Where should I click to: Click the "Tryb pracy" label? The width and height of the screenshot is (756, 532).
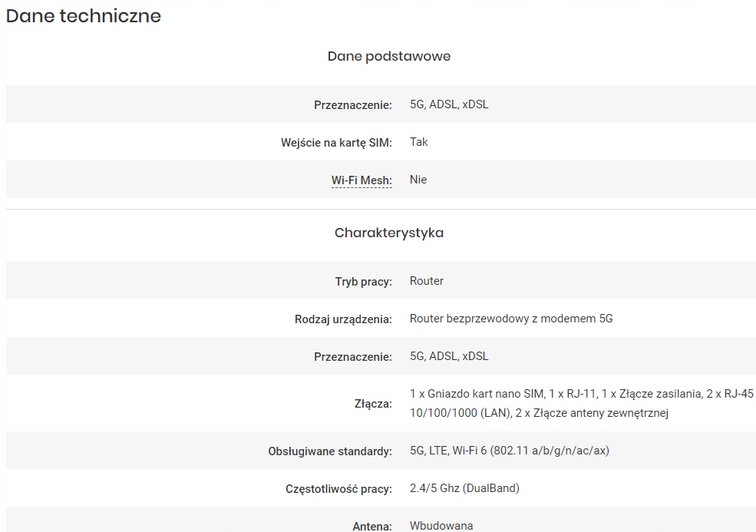[x=363, y=282]
